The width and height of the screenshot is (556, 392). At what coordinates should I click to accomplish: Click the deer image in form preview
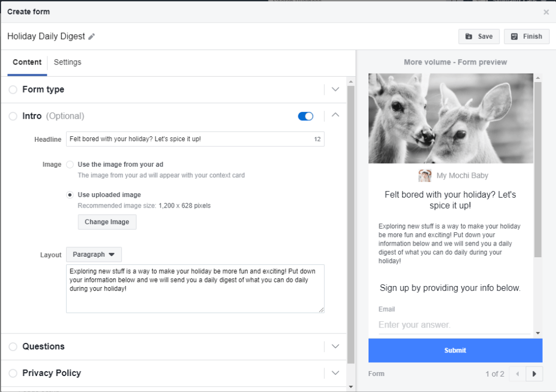(451, 118)
